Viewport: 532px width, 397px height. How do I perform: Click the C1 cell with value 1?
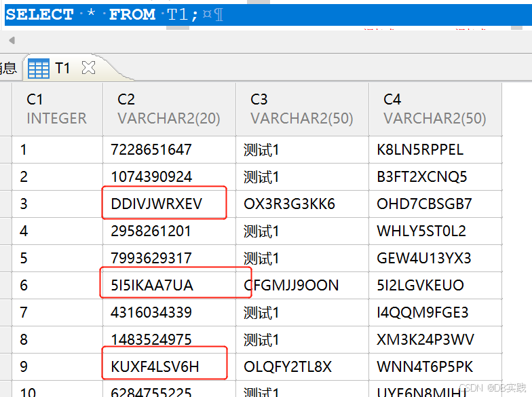coord(57,149)
